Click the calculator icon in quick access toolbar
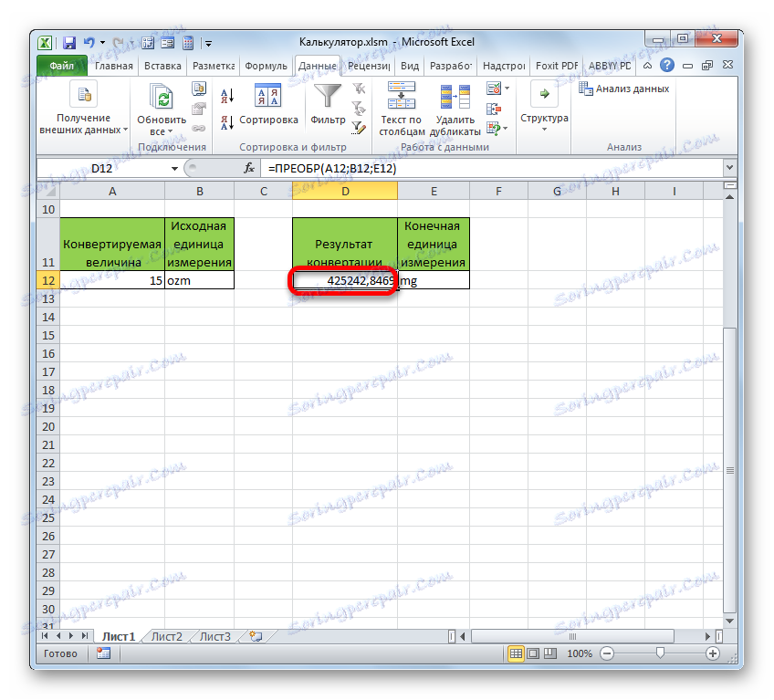The width and height of the screenshot is (774, 700). tap(188, 43)
